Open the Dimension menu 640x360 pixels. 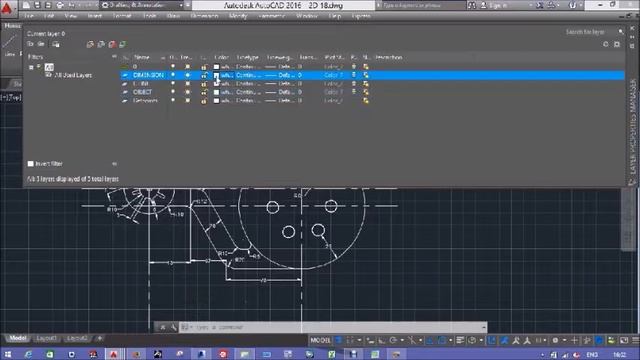point(204,16)
